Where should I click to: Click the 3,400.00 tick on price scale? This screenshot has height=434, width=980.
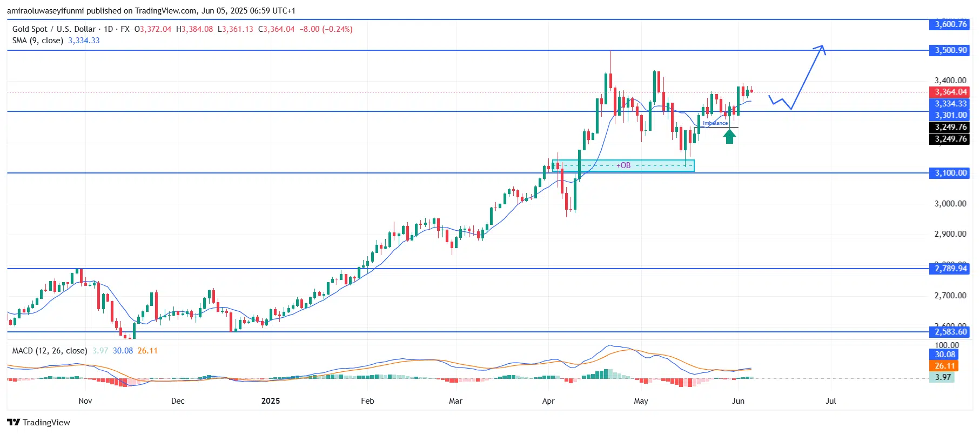tap(950, 81)
